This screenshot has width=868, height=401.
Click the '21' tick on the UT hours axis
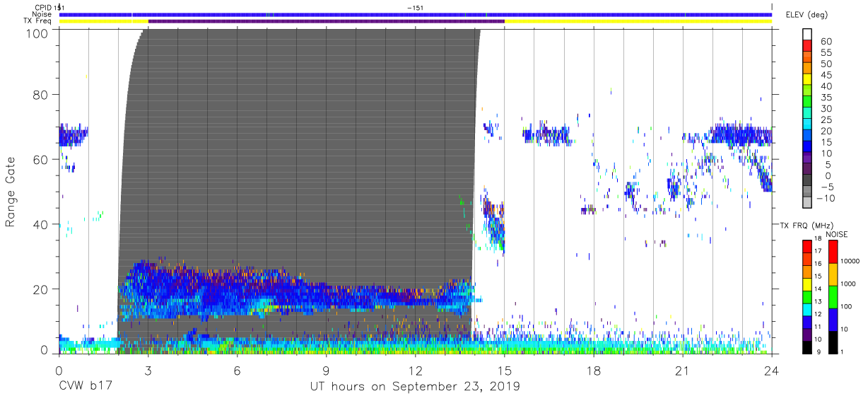coord(683,371)
